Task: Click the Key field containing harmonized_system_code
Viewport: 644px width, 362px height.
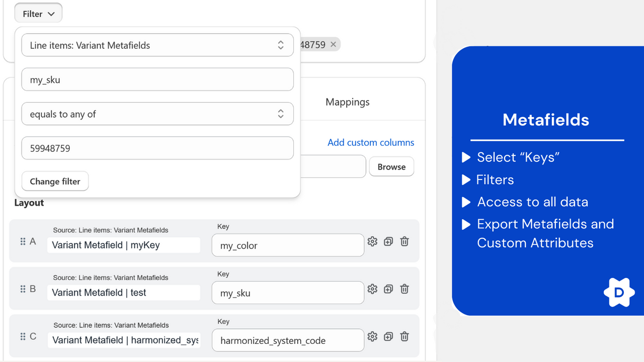Action: [x=288, y=340]
